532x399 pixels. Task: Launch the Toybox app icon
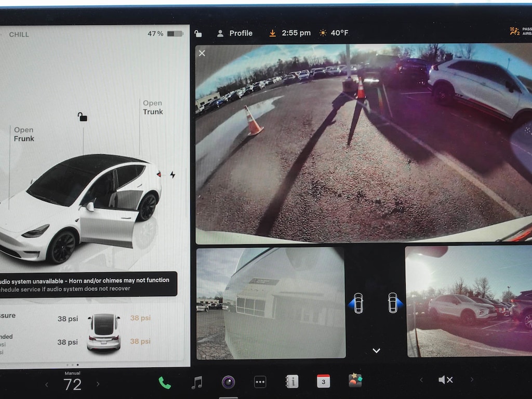point(355,380)
